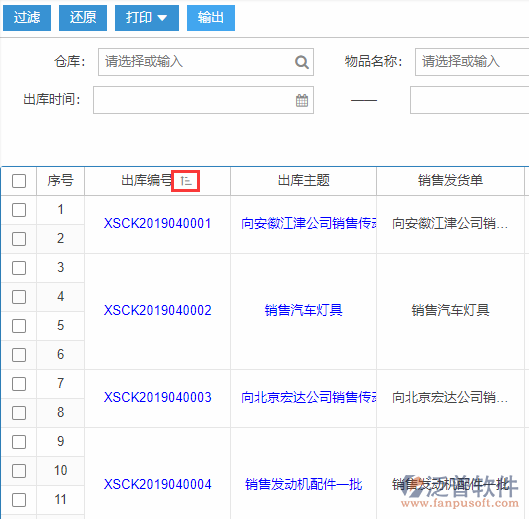The height and width of the screenshot is (519, 529).
Task: Click 销售发货单 cell 销售汽车灯具
Action: pyautogui.click(x=450, y=310)
